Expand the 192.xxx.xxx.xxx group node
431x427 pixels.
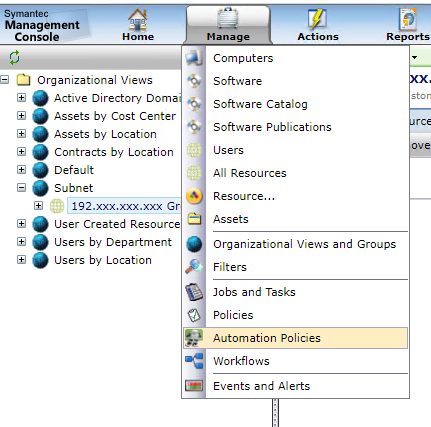pos(38,206)
